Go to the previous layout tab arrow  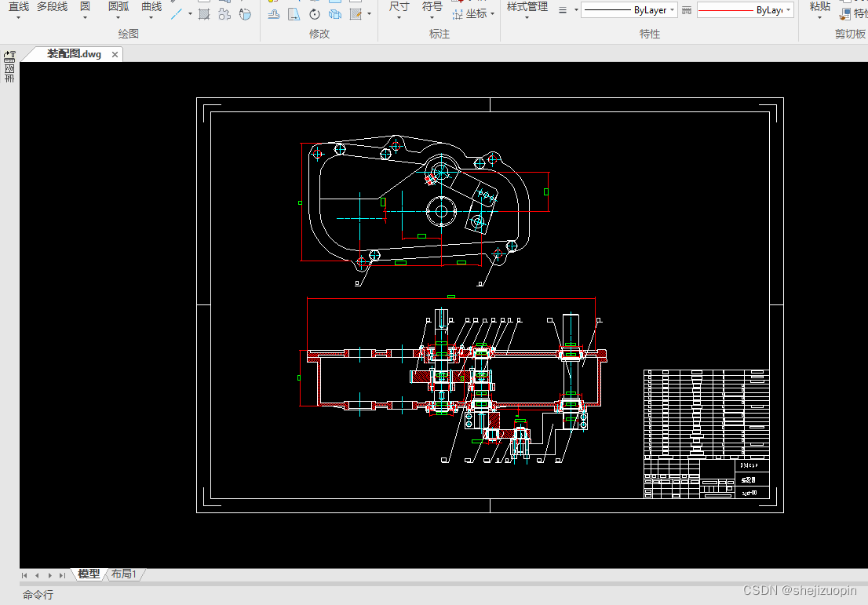click(37, 576)
